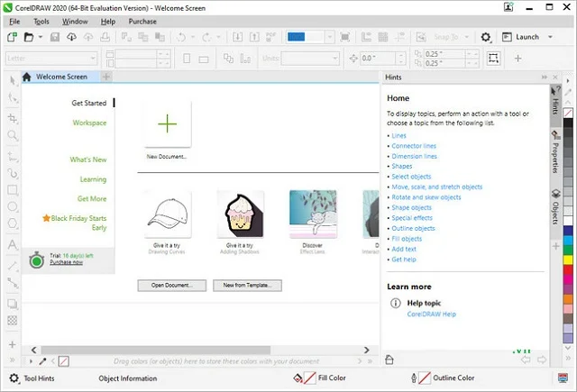Click the Purchase now link
The image size is (577, 392).
(66, 262)
